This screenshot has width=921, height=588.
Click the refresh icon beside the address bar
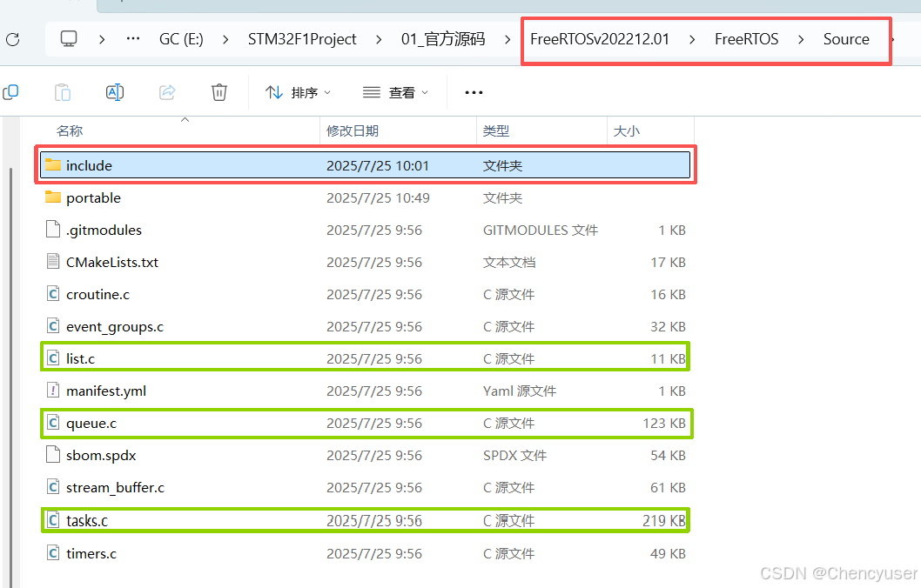pos(12,39)
